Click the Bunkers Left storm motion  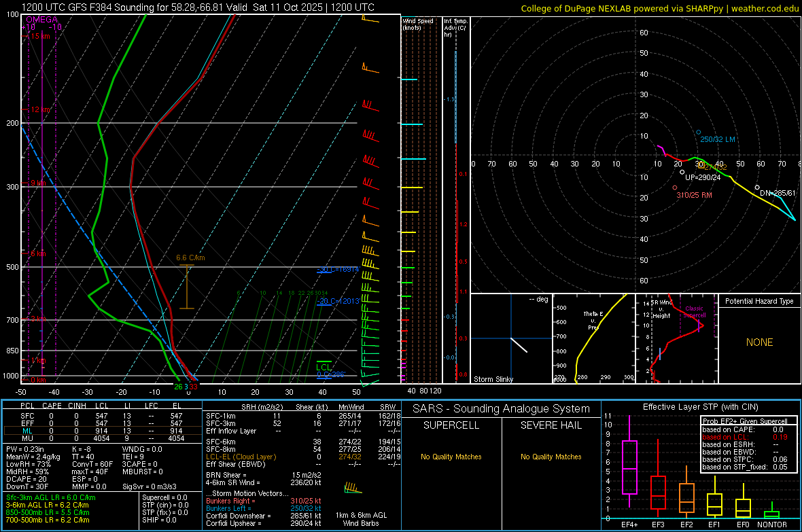264,508
